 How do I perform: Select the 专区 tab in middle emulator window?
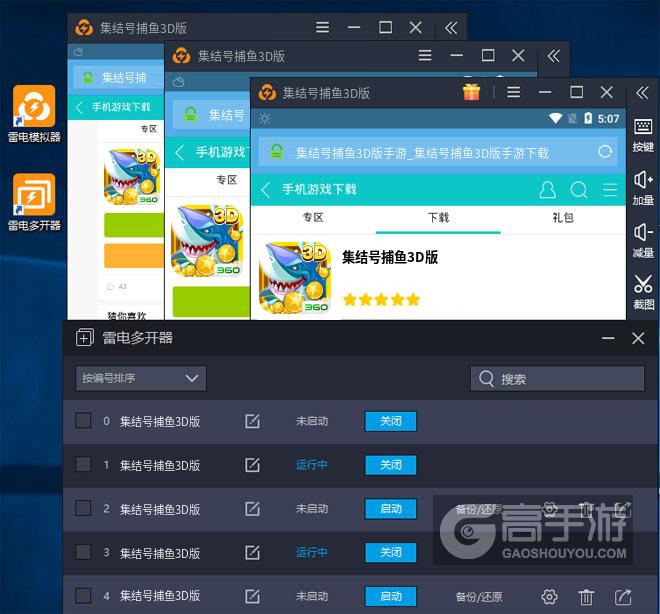[226, 180]
